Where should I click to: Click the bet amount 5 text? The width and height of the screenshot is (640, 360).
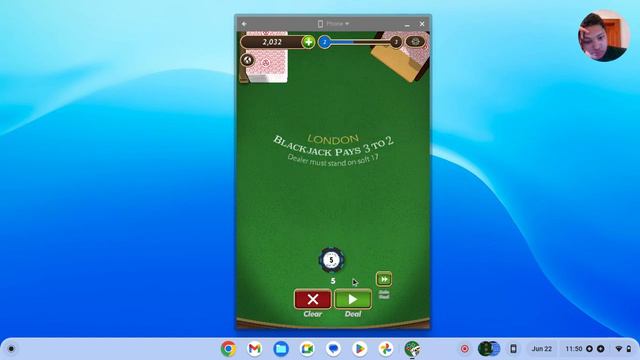point(333,281)
